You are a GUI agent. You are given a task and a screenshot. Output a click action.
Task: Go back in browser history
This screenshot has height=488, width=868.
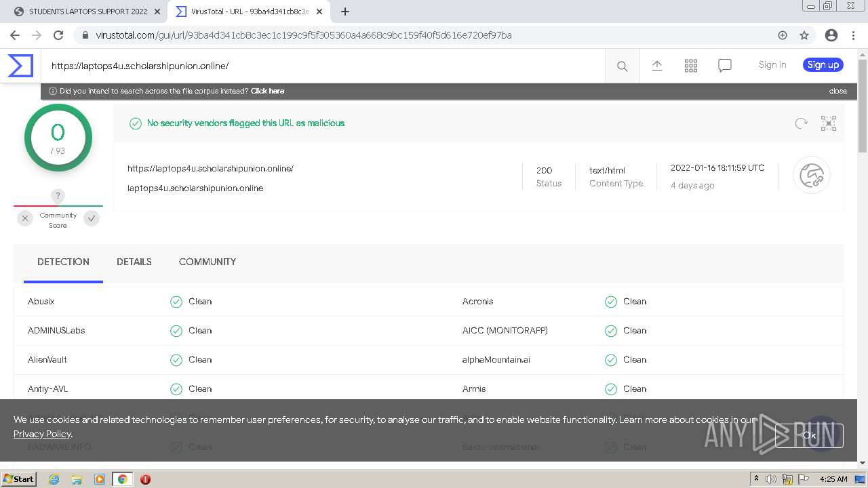[x=15, y=35]
